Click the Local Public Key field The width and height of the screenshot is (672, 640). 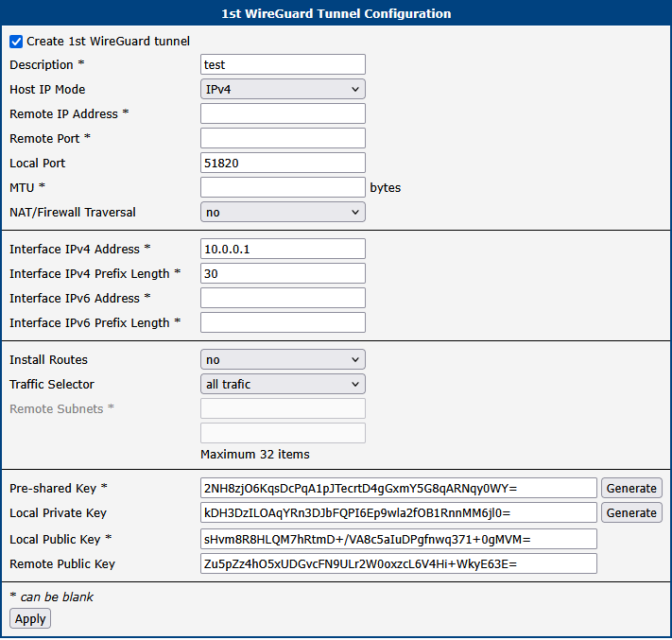point(399,539)
